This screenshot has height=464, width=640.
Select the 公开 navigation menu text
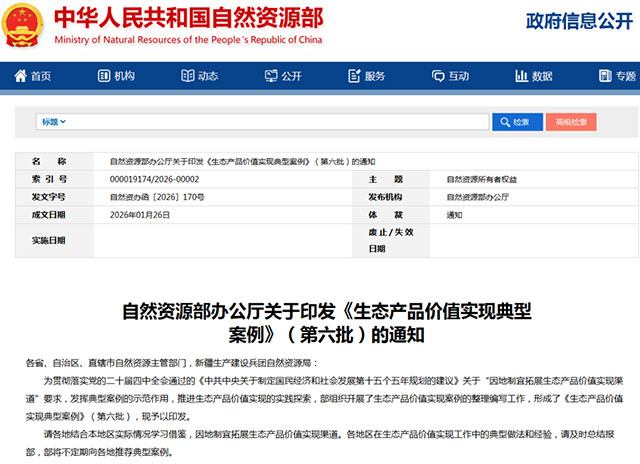click(291, 76)
